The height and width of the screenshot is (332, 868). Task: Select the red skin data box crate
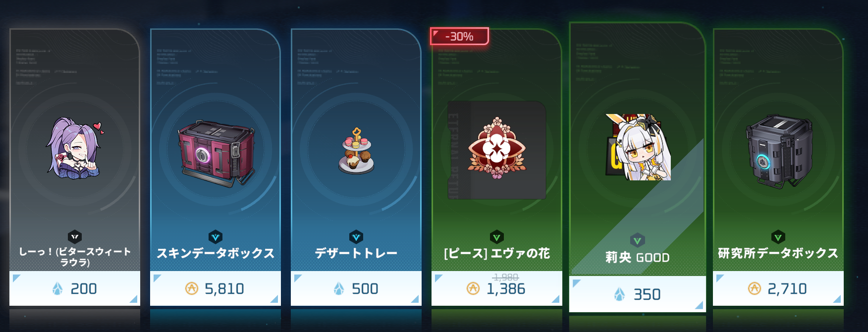click(x=216, y=153)
